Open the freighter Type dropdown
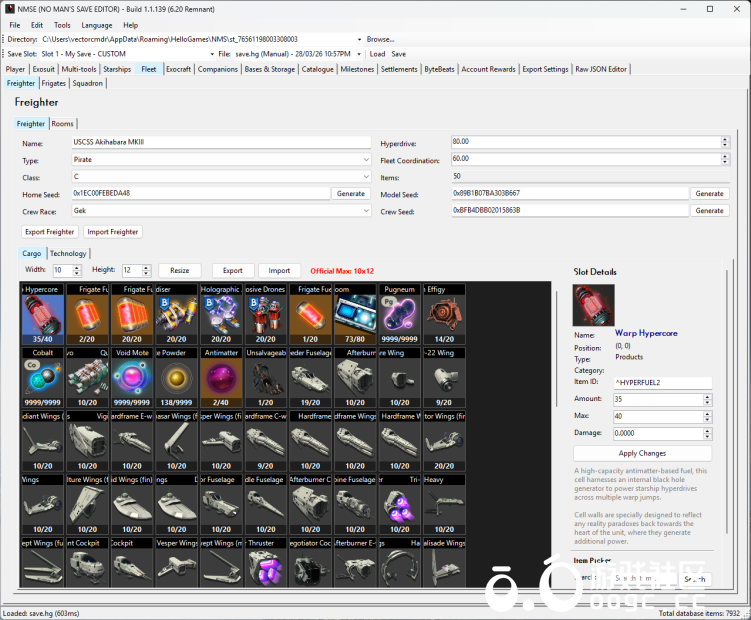 click(221, 160)
